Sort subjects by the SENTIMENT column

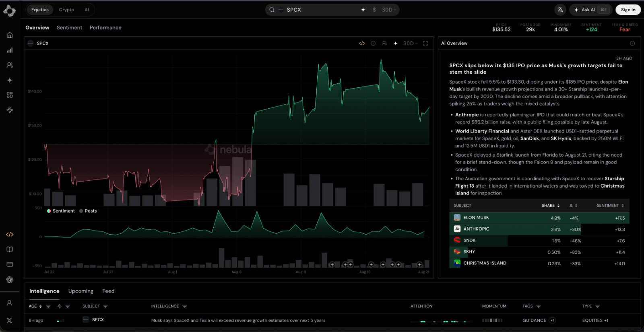(610, 206)
